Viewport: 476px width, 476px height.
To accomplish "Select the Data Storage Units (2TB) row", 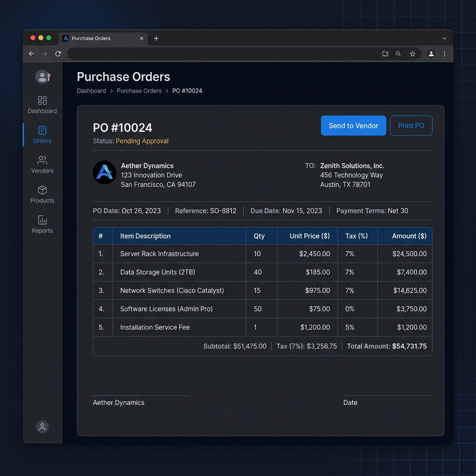I will (x=263, y=272).
